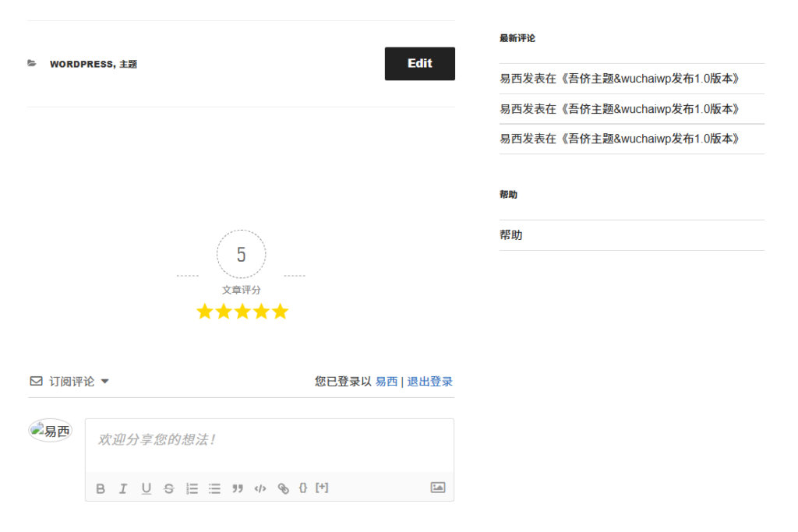Click the curly braces source code icon
The height and width of the screenshot is (532, 798).
tap(303, 488)
